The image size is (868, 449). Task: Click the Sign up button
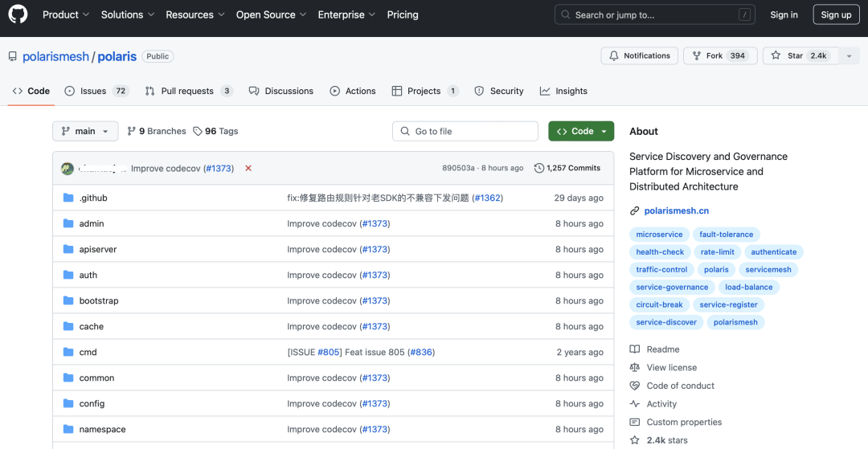pyautogui.click(x=836, y=15)
